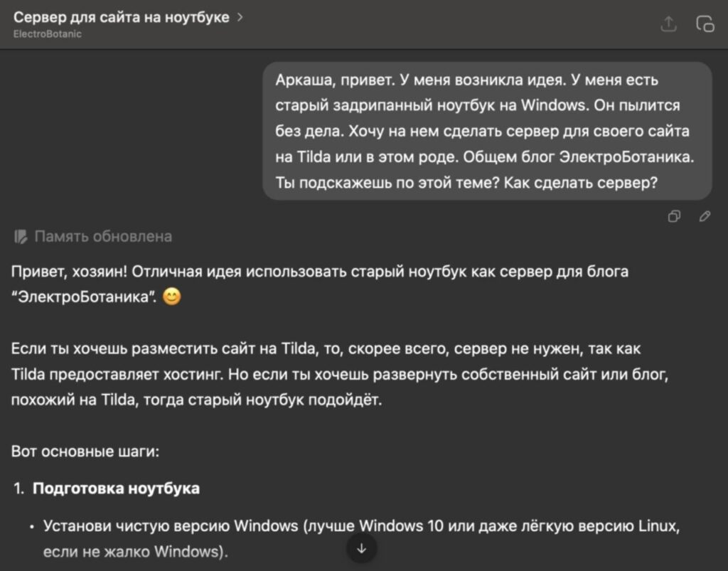Open the chat bubbles icon in header

point(705,23)
